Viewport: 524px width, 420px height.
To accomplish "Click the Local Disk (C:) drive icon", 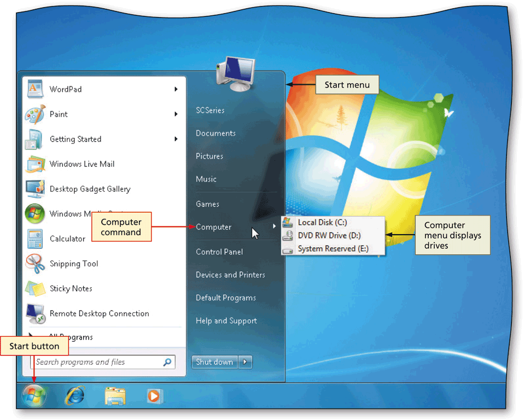I will click(288, 222).
